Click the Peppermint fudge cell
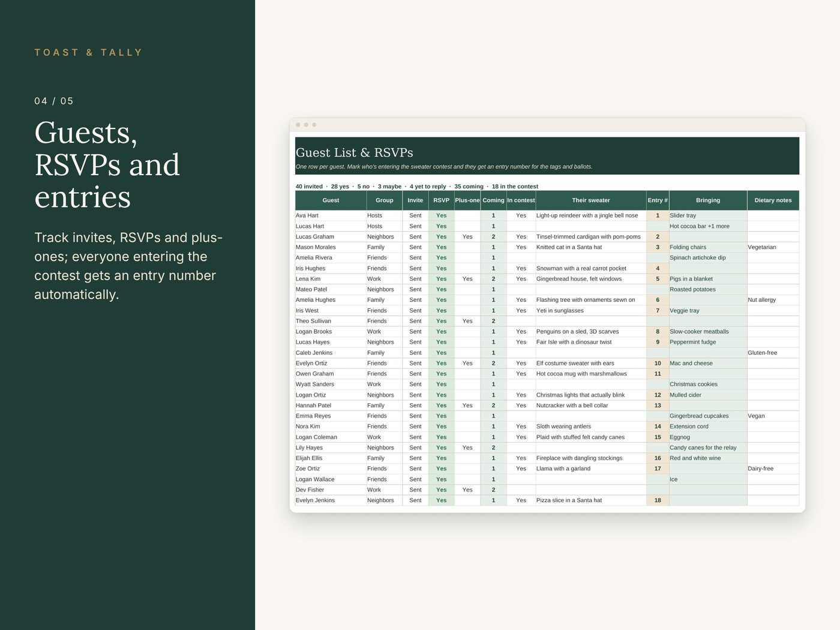The image size is (840, 630). point(708,342)
